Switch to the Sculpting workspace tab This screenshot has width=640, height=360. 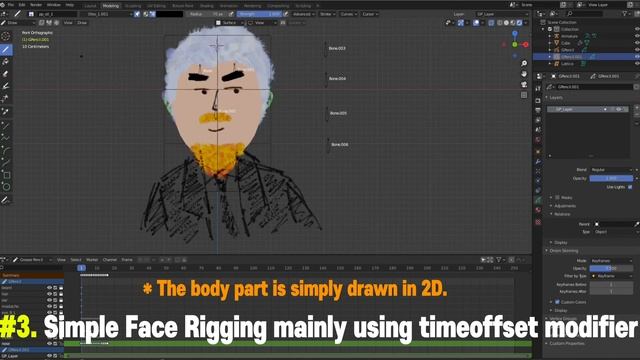tap(133, 6)
